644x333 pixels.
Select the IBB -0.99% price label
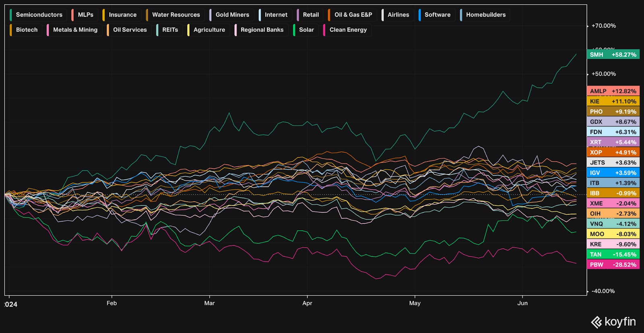(x=613, y=193)
